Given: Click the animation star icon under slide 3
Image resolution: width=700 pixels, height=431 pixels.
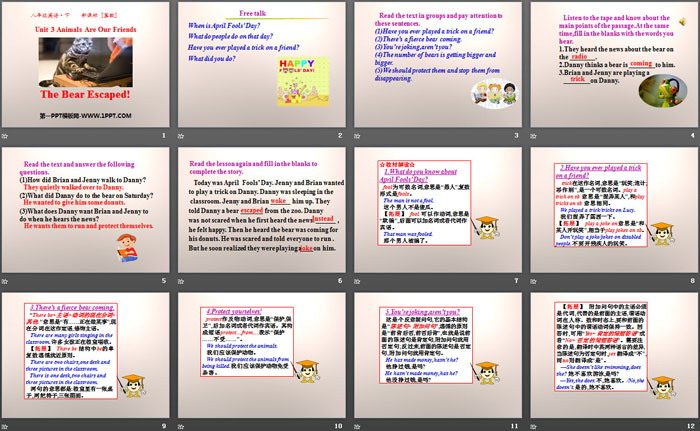Looking at the screenshot, I should click(357, 136).
